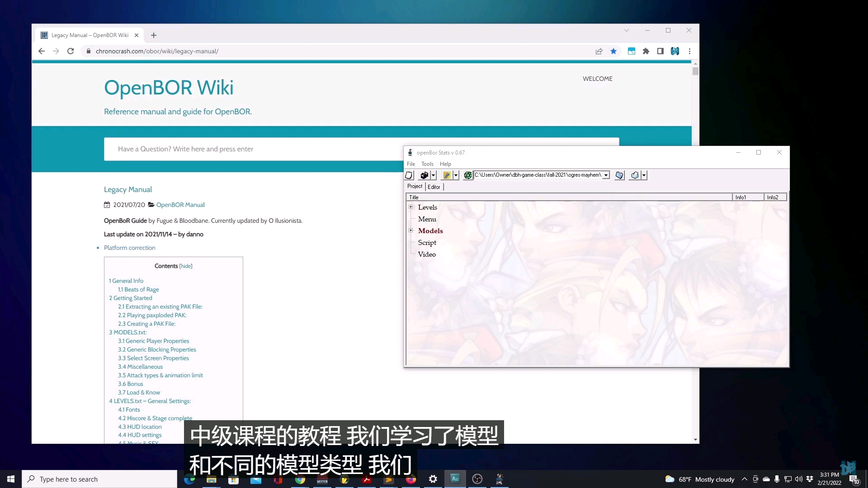Select the Video tree item
Image resolution: width=868 pixels, height=488 pixels.
coord(427,254)
